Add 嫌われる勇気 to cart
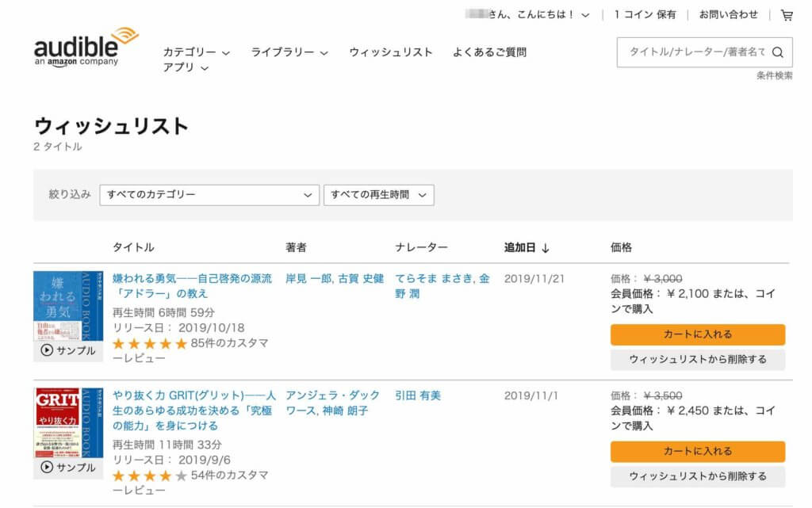Viewport: 812px width, 508px height. 697,334
